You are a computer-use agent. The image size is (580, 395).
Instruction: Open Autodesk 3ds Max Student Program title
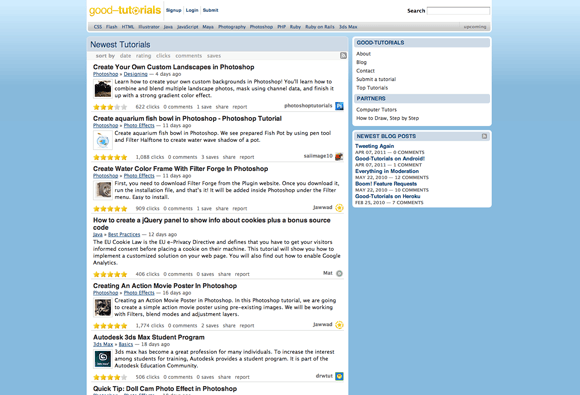point(149,337)
